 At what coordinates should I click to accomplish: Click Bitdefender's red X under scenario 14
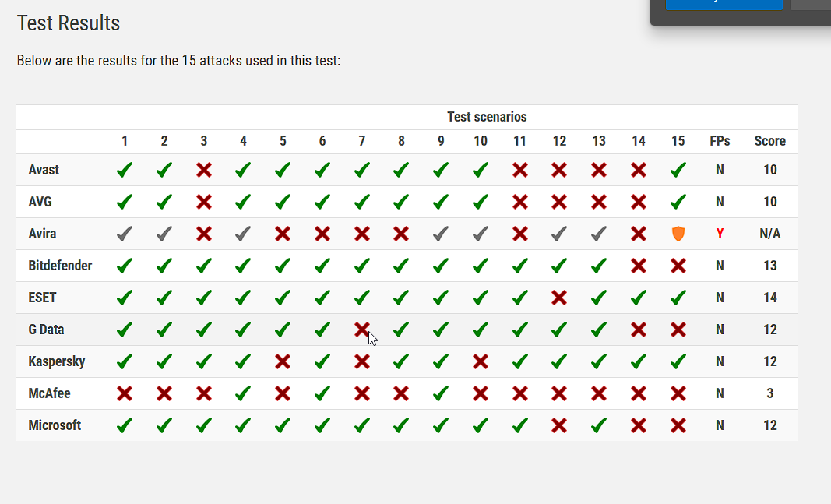[x=639, y=266]
